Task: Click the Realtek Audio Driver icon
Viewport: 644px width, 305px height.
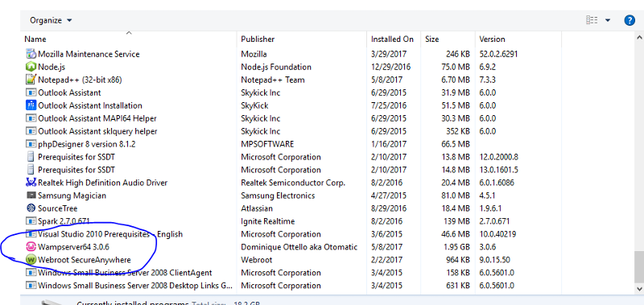Action: (31, 183)
